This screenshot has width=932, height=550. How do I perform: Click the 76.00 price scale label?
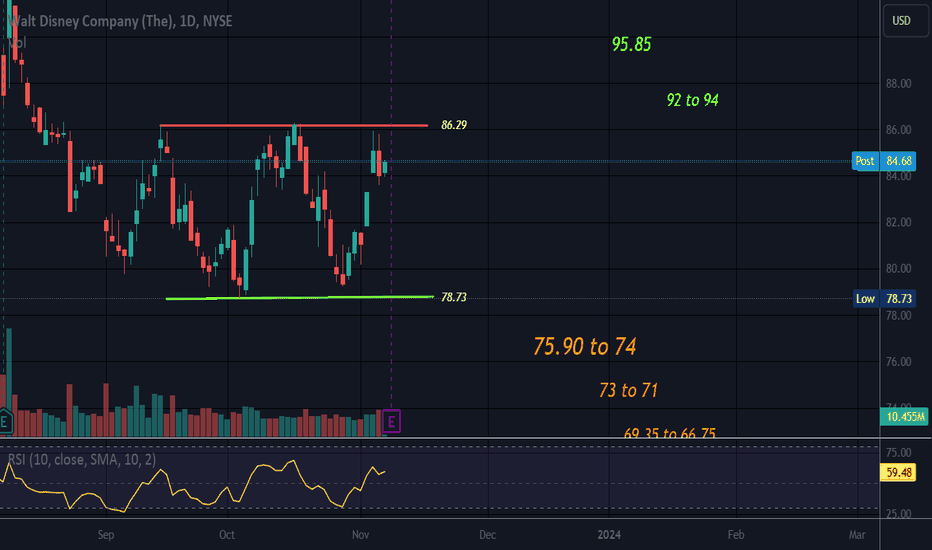tap(898, 362)
